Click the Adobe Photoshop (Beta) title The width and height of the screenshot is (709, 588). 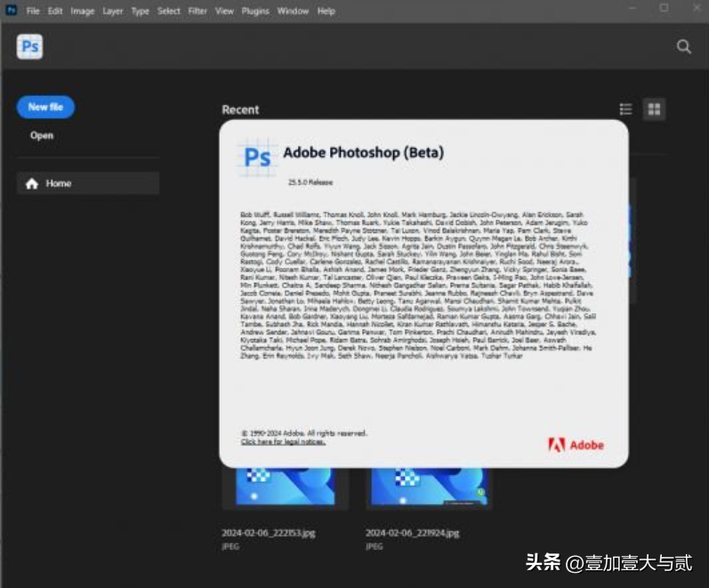(364, 153)
